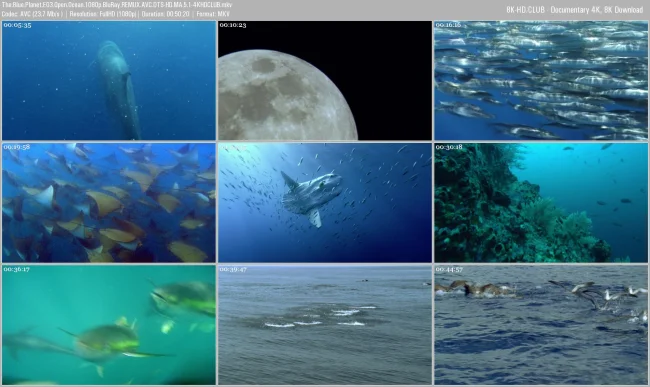Click the Codec AVC bitrate info
Screen dimensions: 650x387
32,14
